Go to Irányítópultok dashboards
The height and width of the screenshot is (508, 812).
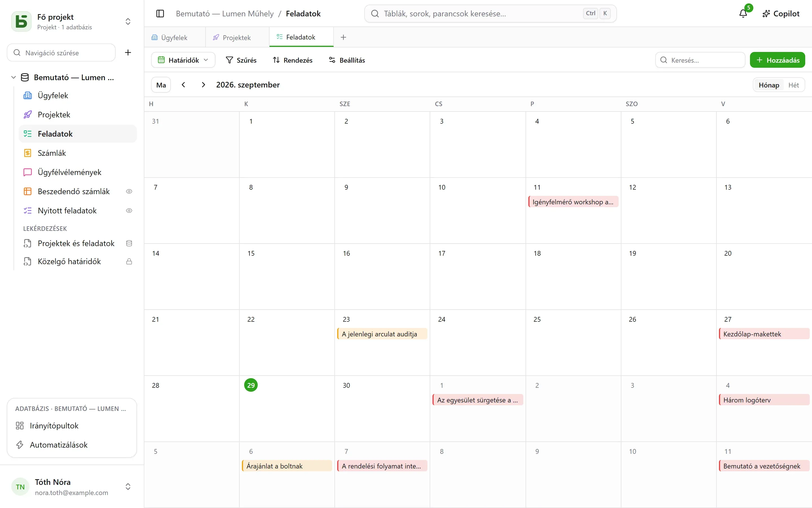click(72, 426)
